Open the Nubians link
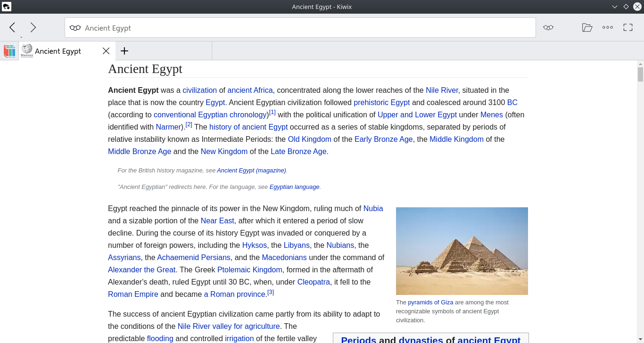 point(340,245)
